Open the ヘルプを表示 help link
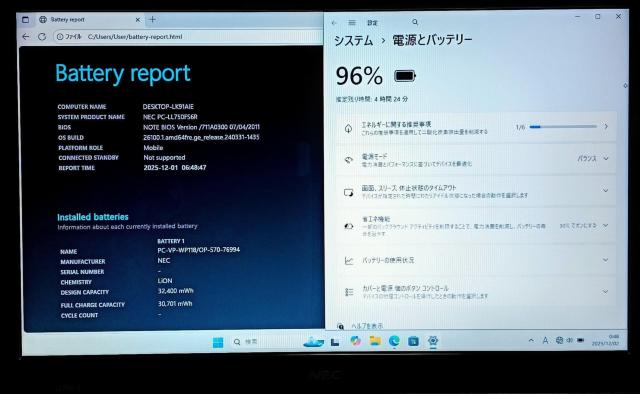Screen dimensions: 640x394 [367, 326]
